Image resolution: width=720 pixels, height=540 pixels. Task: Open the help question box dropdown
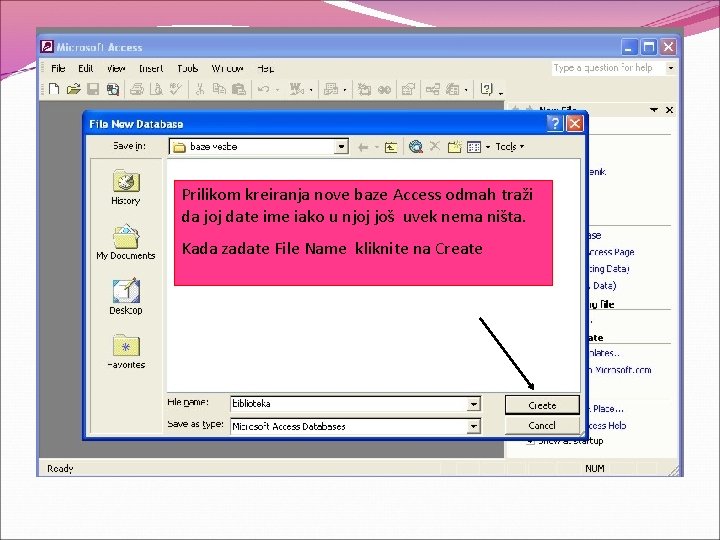click(x=671, y=68)
